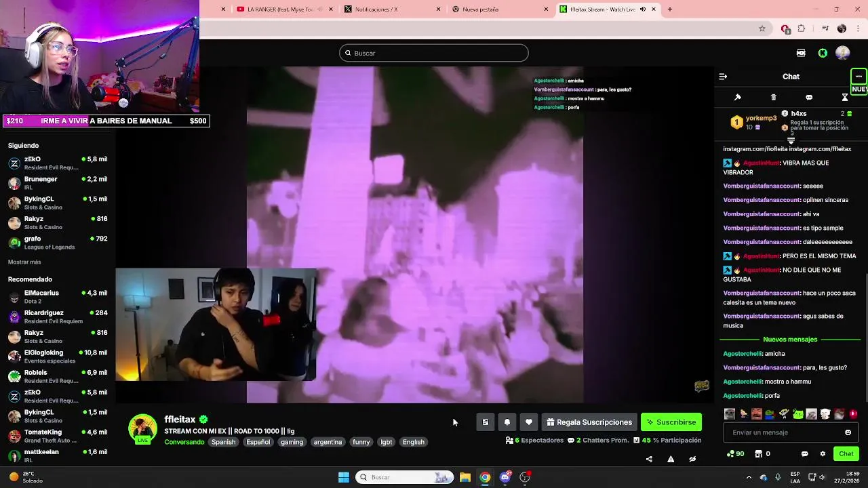Open Brunenger in the Siguiendo list
This screenshot has width=868, height=488.
pyautogui.click(x=58, y=183)
